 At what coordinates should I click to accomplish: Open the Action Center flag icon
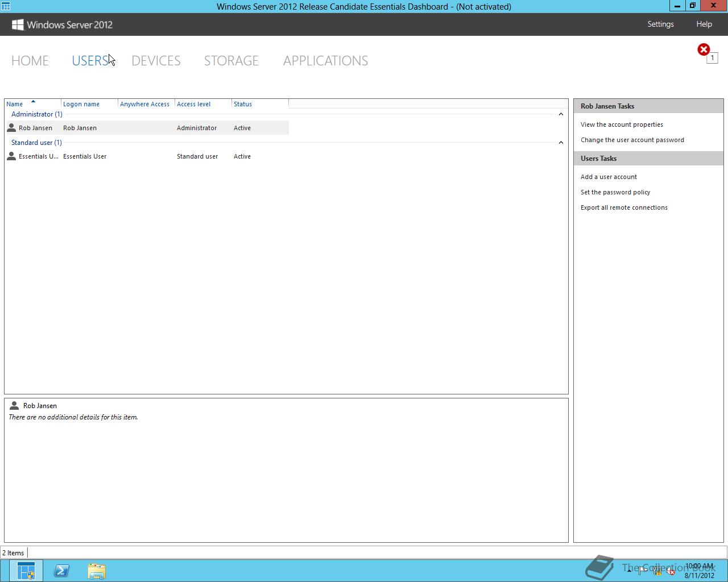point(643,571)
